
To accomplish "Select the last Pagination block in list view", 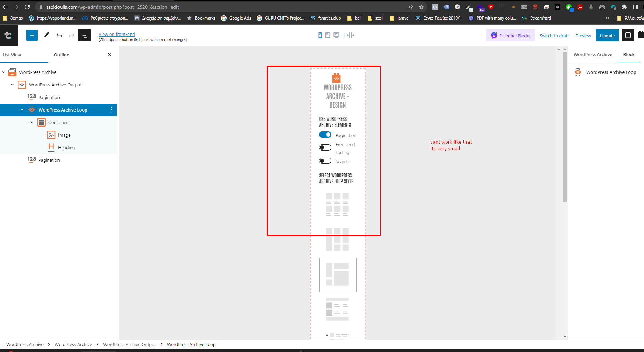I will click(x=49, y=160).
